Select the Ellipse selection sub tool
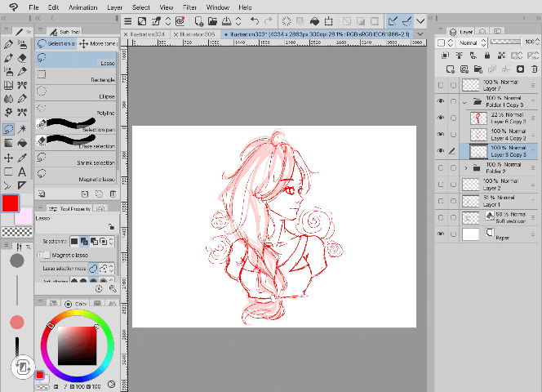Image resolution: width=542 pixels, height=392 pixels. (x=76, y=92)
